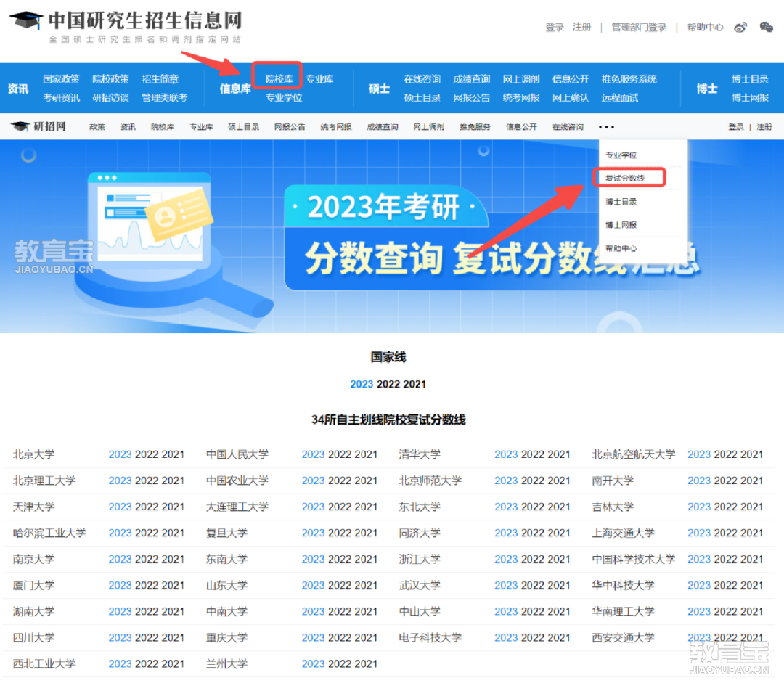Open 上海交通大学 2023 score line
This screenshot has height=691, width=784.
click(x=699, y=533)
